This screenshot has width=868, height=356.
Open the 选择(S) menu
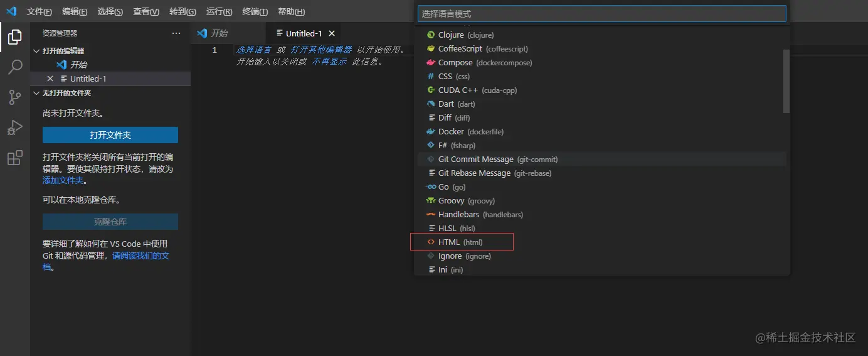110,12
